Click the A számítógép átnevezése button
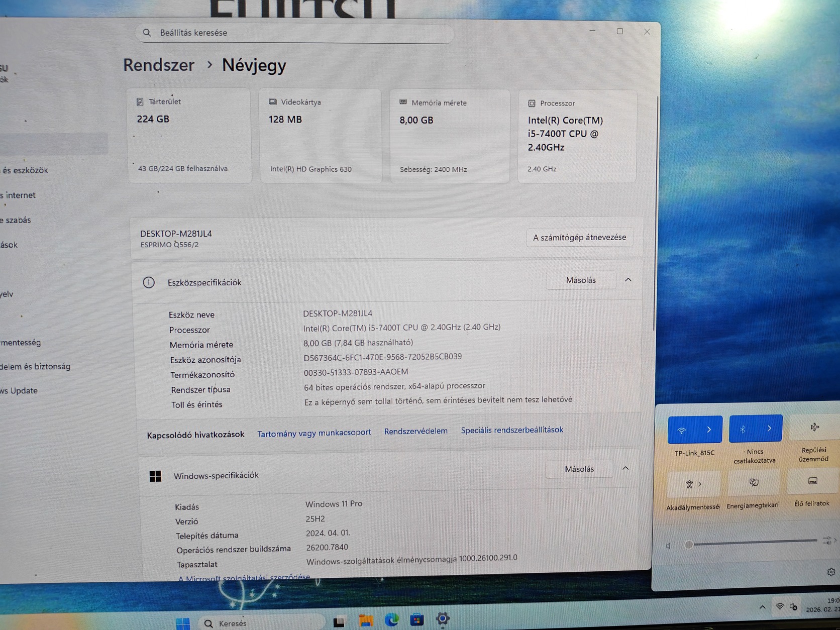The height and width of the screenshot is (630, 840). click(579, 238)
